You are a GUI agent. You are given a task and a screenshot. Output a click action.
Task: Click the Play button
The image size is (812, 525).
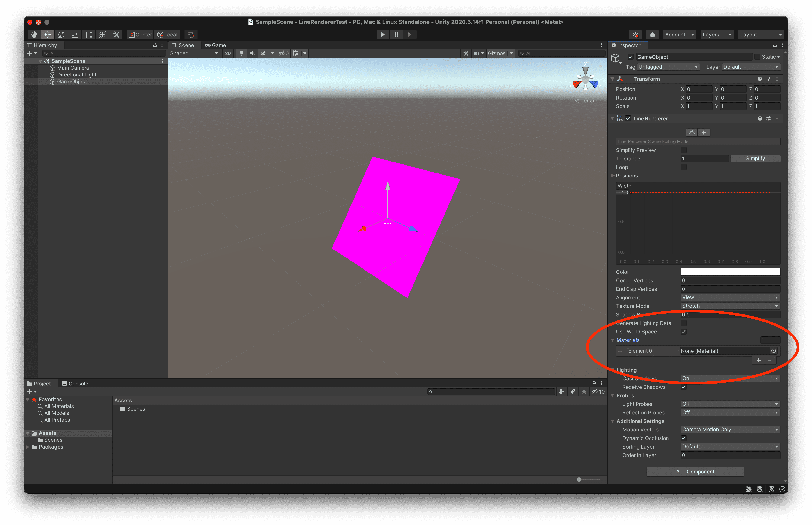[x=383, y=35]
